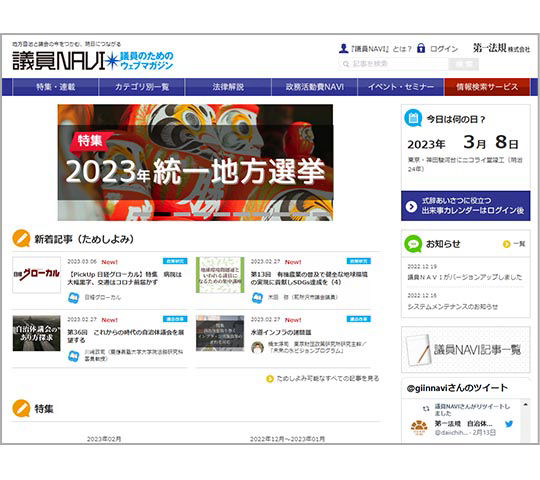Click the 議員NAVI site logo

[x=93, y=61]
